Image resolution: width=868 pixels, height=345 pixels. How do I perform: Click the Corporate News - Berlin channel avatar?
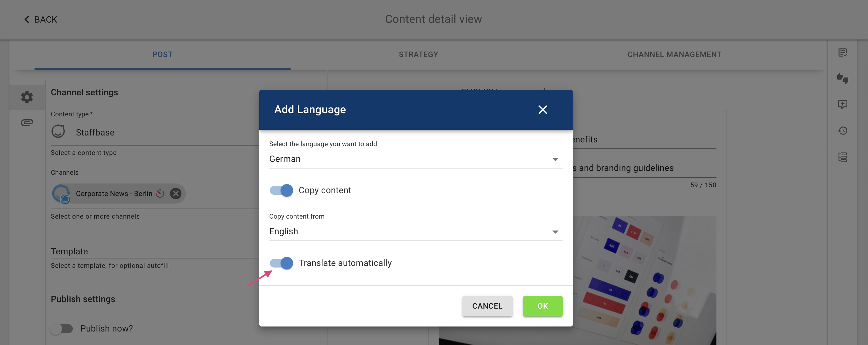pyautogui.click(x=61, y=194)
